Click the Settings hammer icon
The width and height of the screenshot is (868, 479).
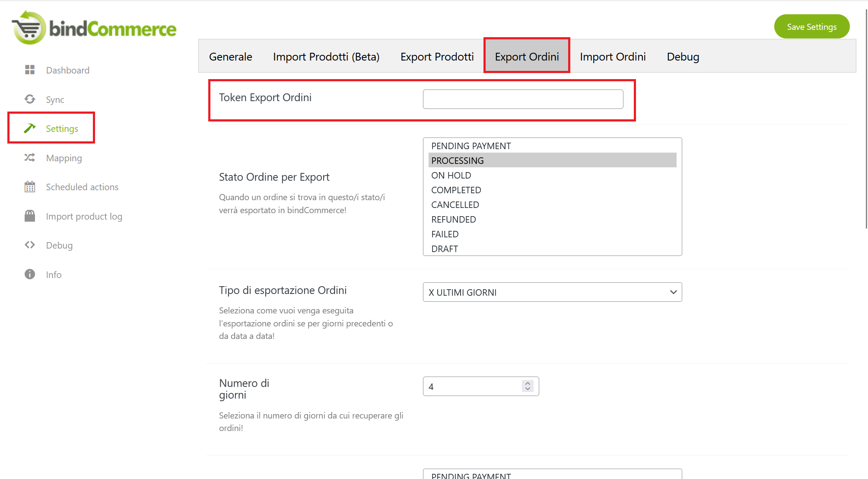(x=30, y=128)
